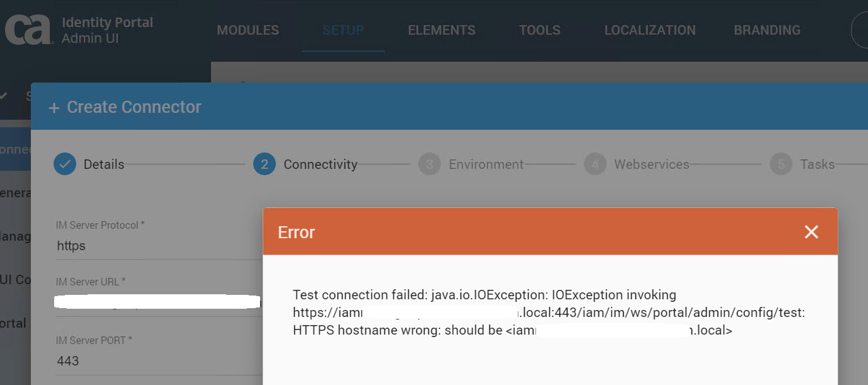Click the Tasks step number 5 circle
This screenshot has height=385, width=868.
click(x=781, y=164)
